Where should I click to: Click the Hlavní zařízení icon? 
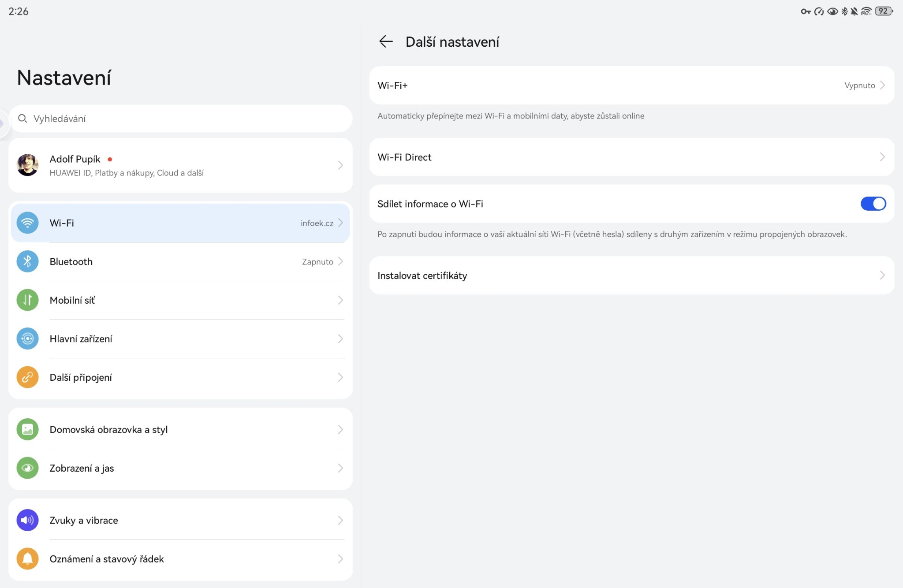click(x=27, y=339)
